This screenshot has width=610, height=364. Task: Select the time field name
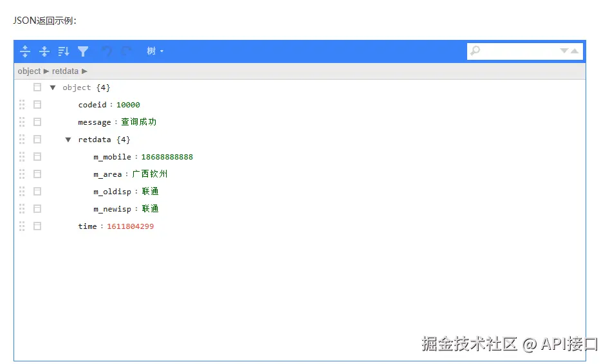(88, 226)
